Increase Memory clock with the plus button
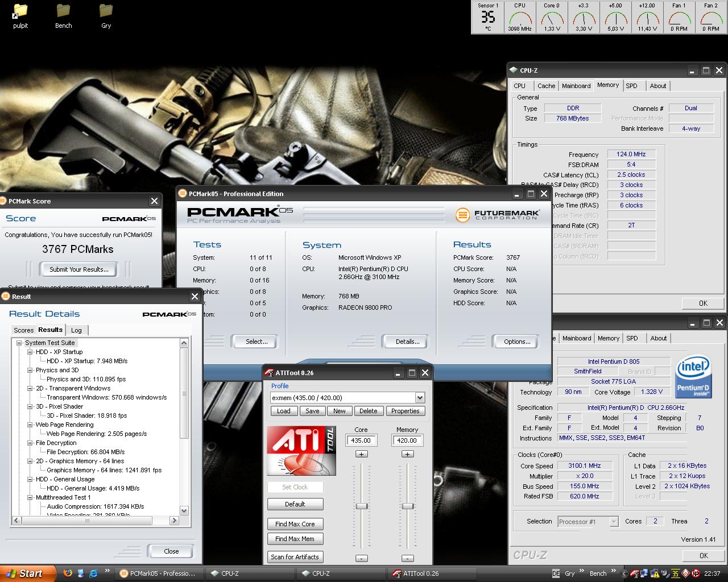Viewport: 728px width, 582px height. point(407,454)
